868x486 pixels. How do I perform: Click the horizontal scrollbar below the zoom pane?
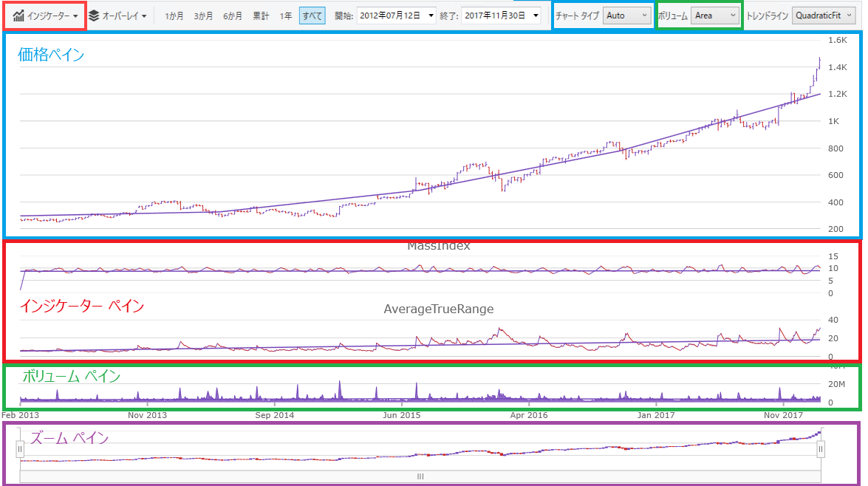[420, 476]
